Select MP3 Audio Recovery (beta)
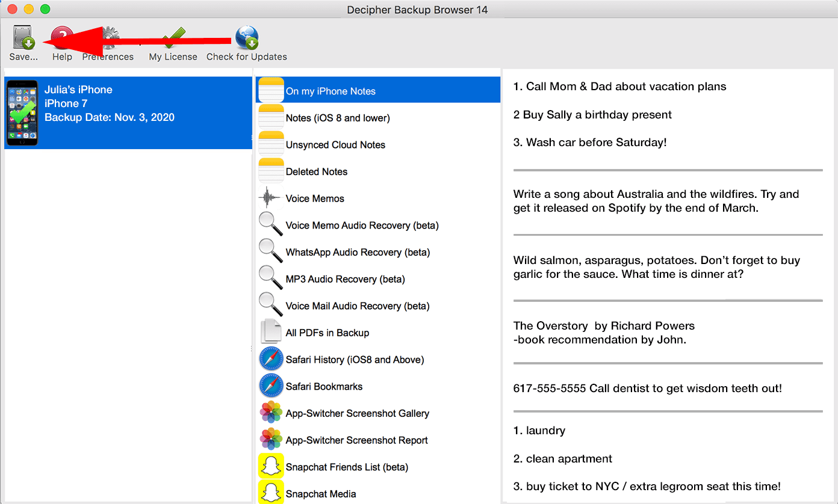Screen dimensions: 838x504 [x=345, y=279]
